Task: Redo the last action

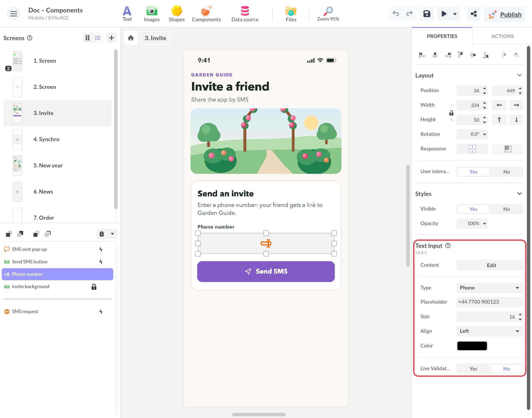Action: (410, 14)
